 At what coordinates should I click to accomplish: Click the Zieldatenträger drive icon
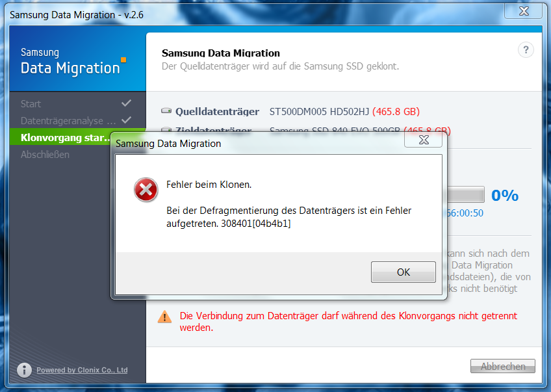[x=166, y=129]
